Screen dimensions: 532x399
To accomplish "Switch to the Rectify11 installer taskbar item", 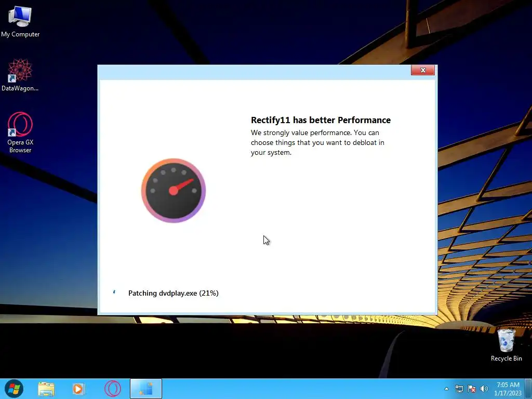I will point(146,389).
